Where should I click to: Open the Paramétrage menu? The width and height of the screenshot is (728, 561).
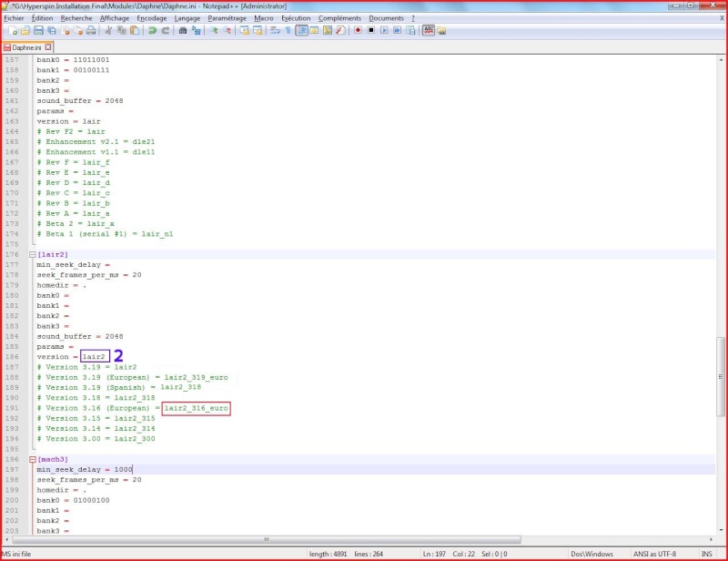tap(227, 18)
